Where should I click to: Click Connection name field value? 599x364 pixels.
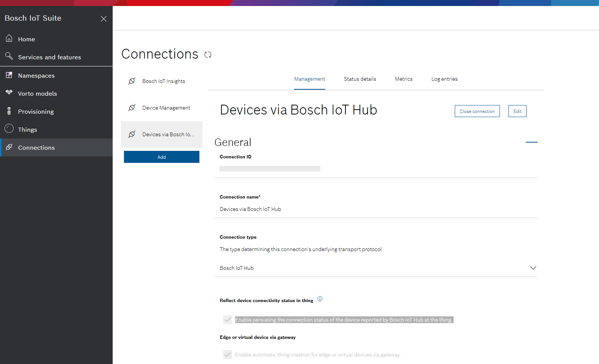[x=250, y=209]
